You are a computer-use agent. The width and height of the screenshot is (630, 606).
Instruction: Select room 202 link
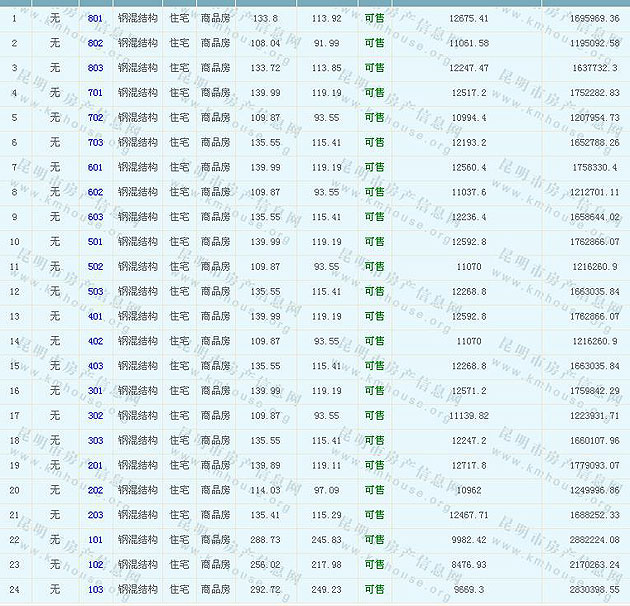[95, 490]
